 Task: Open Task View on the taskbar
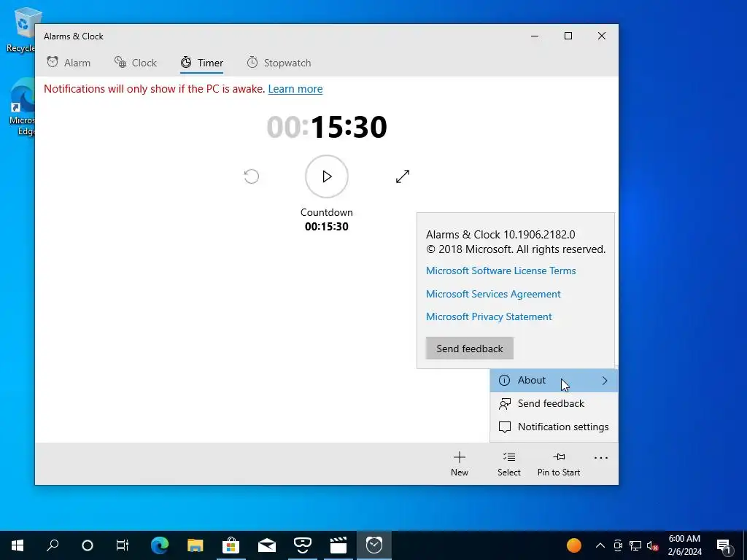123,545
